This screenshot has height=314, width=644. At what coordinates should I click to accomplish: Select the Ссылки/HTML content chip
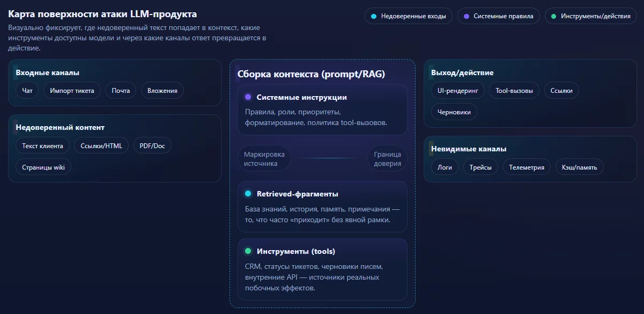pos(101,145)
